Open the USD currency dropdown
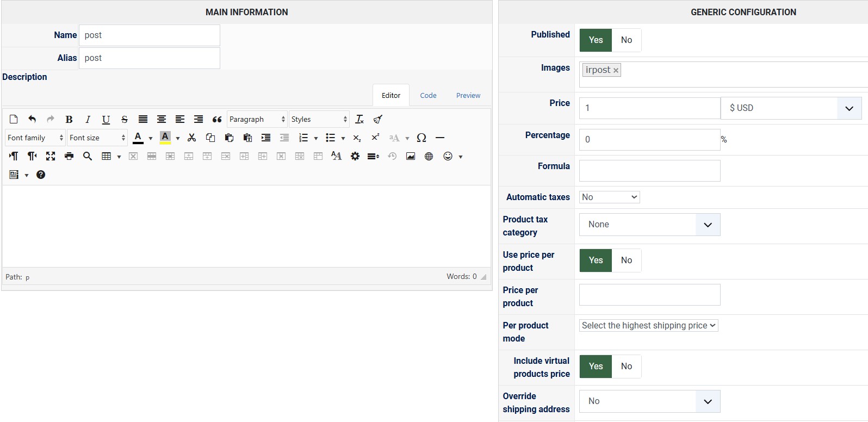Screen dimensions: 868x422 point(791,108)
